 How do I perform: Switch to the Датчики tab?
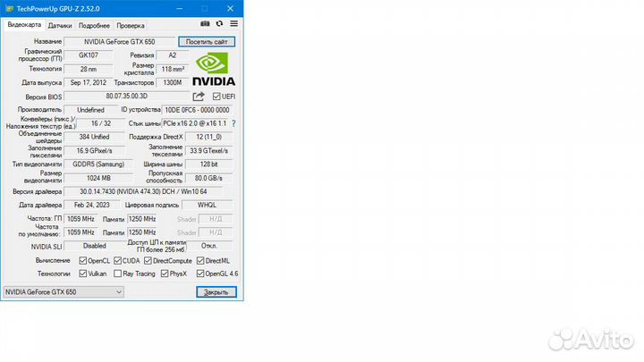coord(60,25)
